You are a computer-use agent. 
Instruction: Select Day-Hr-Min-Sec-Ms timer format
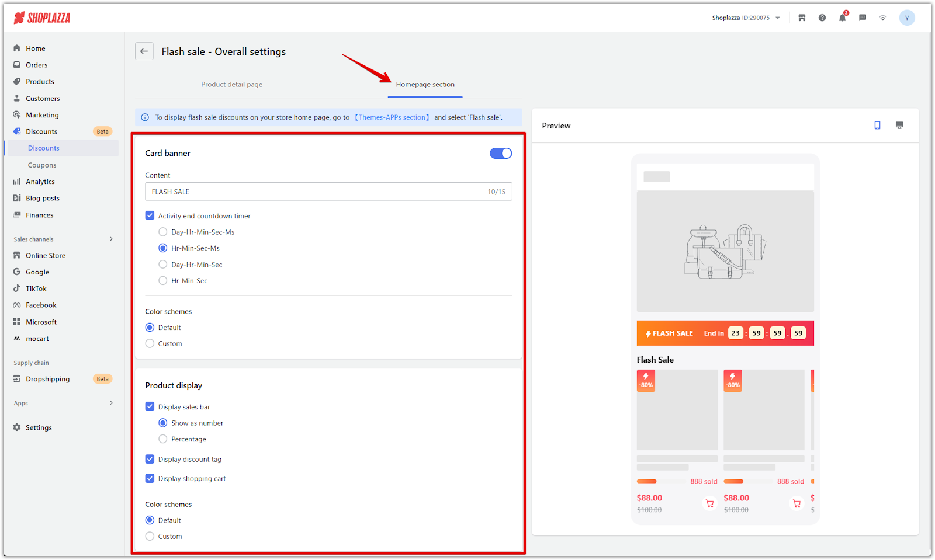(x=163, y=232)
